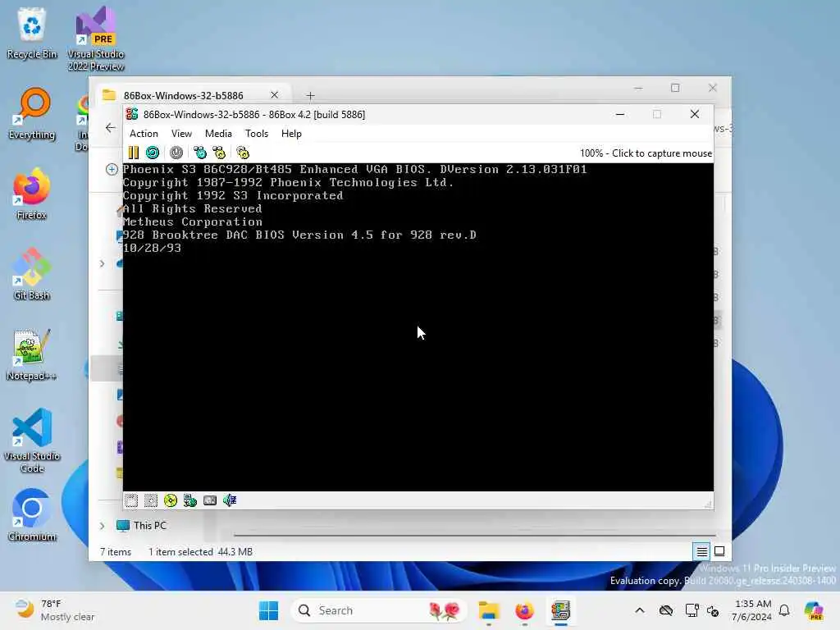Open Firefox from the taskbar
This screenshot has height=630, width=840.
[524, 610]
